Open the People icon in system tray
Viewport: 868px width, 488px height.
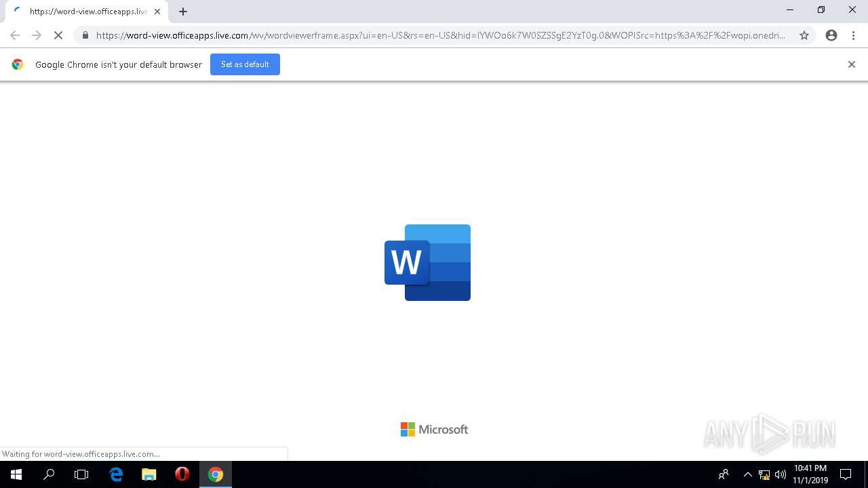click(x=724, y=474)
